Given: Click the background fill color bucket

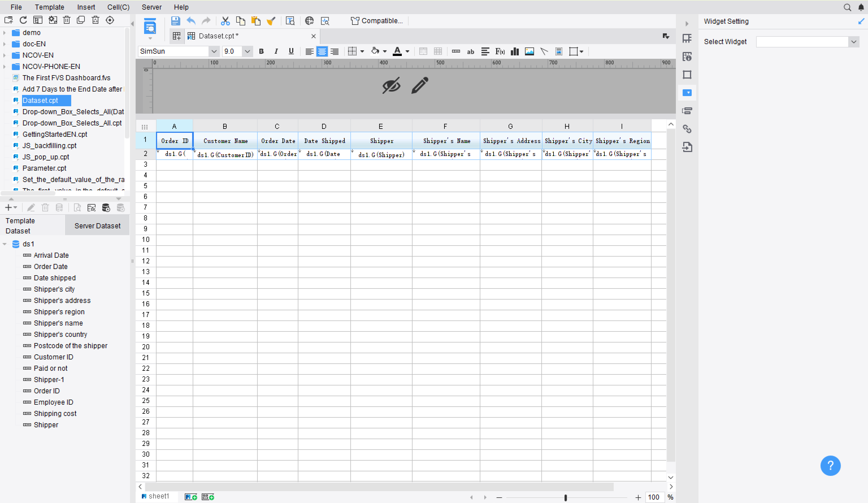Looking at the screenshot, I should (375, 51).
